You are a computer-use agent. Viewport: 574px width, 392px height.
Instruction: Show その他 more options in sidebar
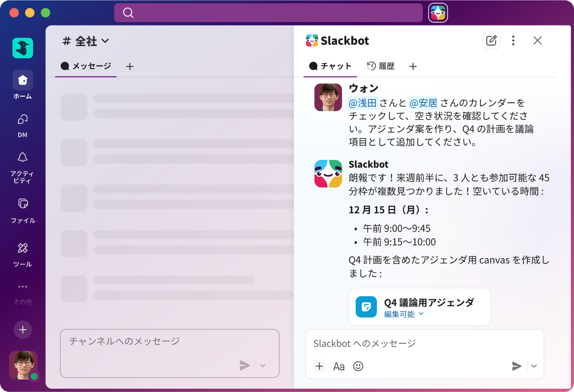(x=23, y=294)
